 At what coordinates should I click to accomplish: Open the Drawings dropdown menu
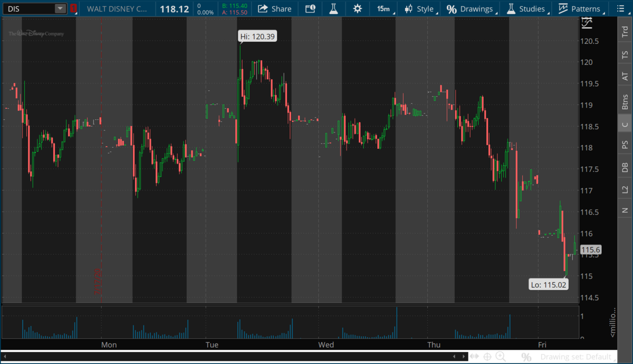point(470,8)
